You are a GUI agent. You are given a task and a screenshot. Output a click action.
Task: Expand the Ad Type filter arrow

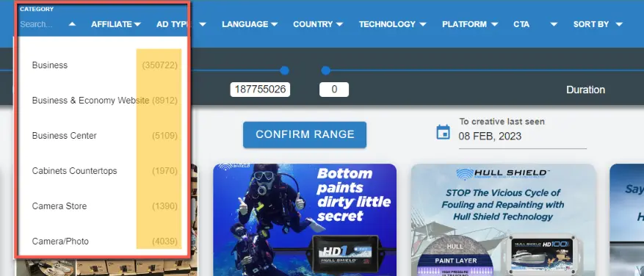203,24
